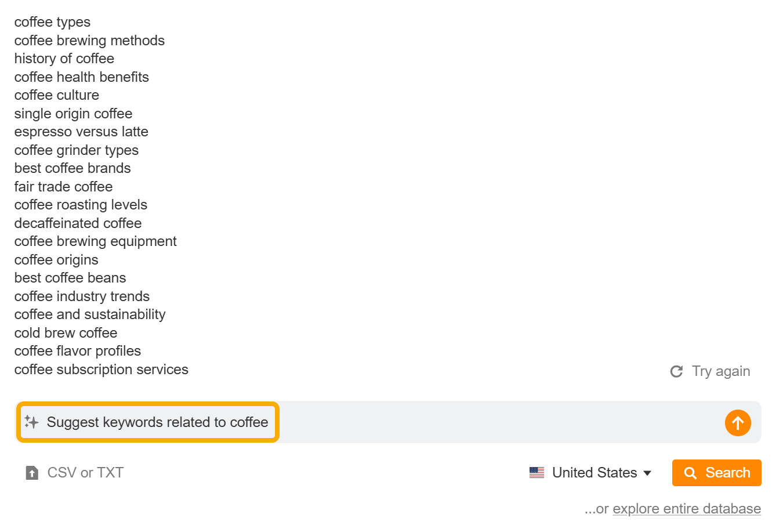772x532 pixels.
Task: Select the "coffee subscription services" suggestion
Action: [x=101, y=370]
